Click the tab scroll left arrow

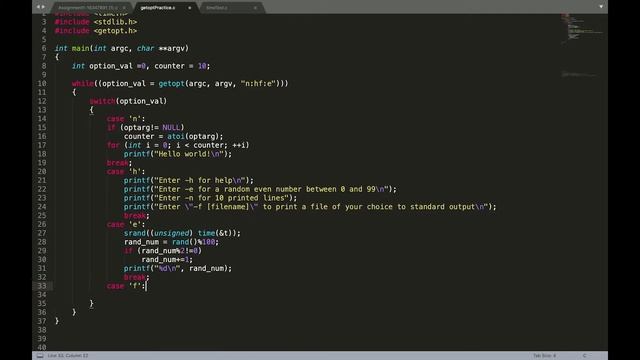click(x=38, y=7)
